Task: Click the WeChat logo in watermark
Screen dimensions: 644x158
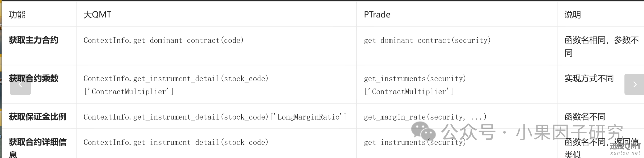Action: (423, 131)
